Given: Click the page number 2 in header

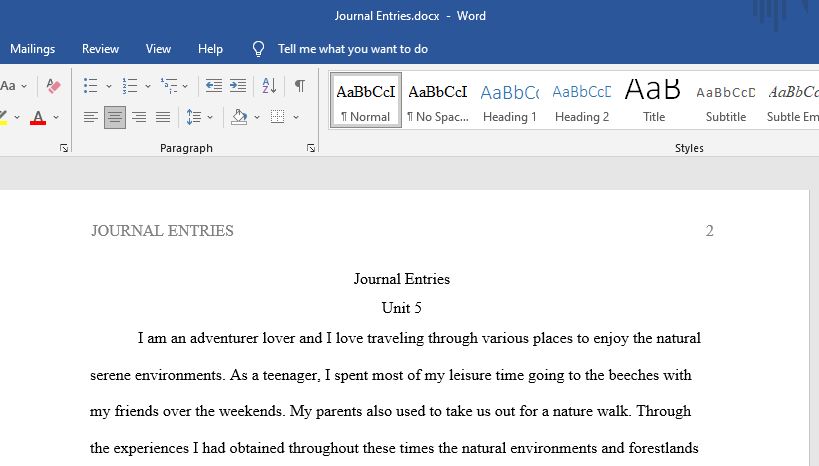Looking at the screenshot, I should 709,230.
